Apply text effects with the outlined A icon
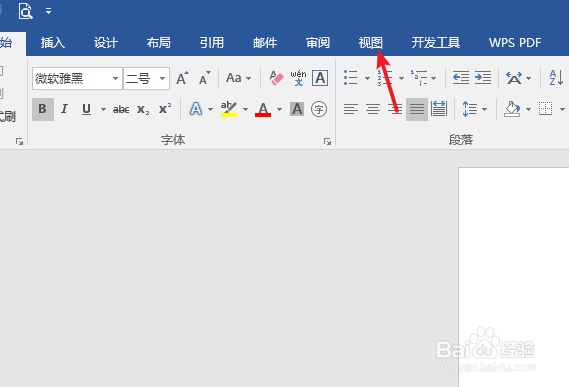 [x=196, y=109]
